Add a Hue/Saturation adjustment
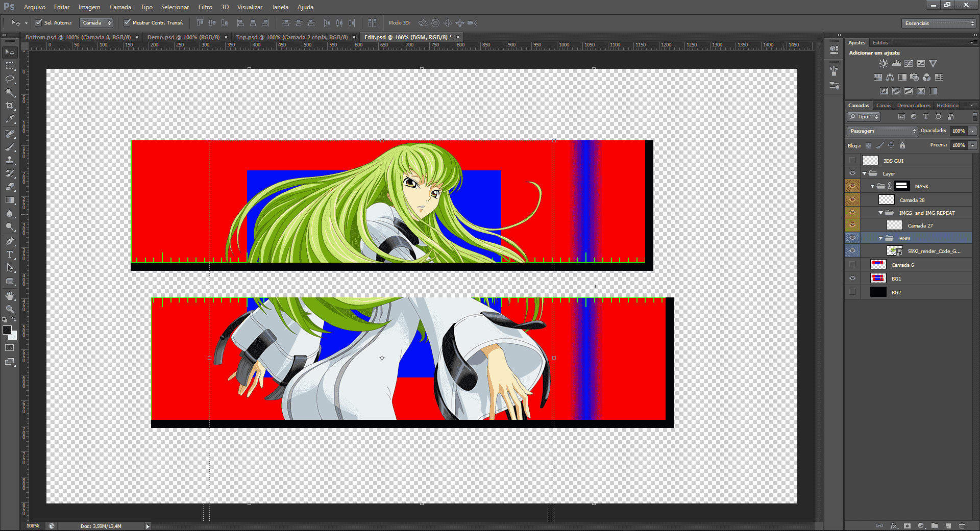This screenshot has width=980, height=531. (x=877, y=78)
